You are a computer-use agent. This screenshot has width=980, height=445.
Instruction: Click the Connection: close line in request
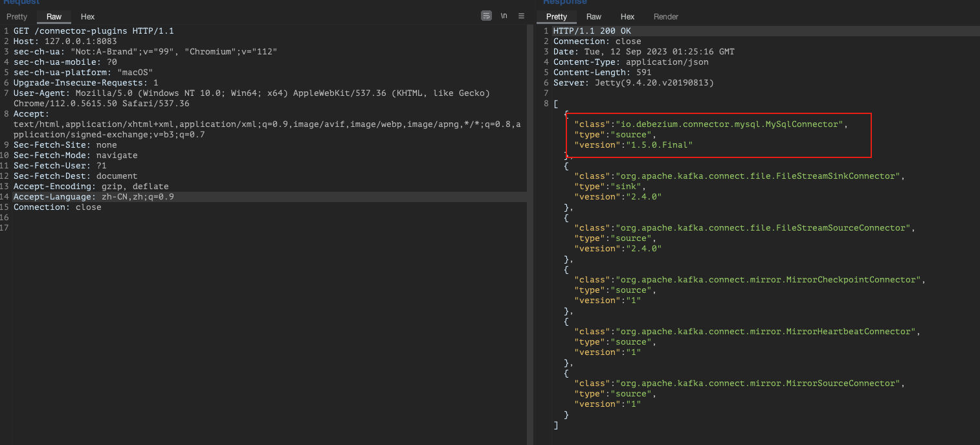(x=58, y=207)
